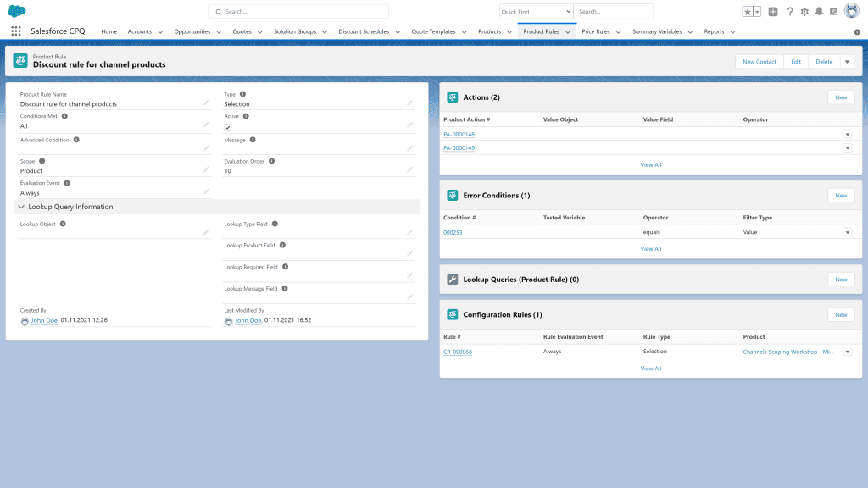Open the user profile avatar
This screenshot has width=868, height=488.
click(x=851, y=10)
